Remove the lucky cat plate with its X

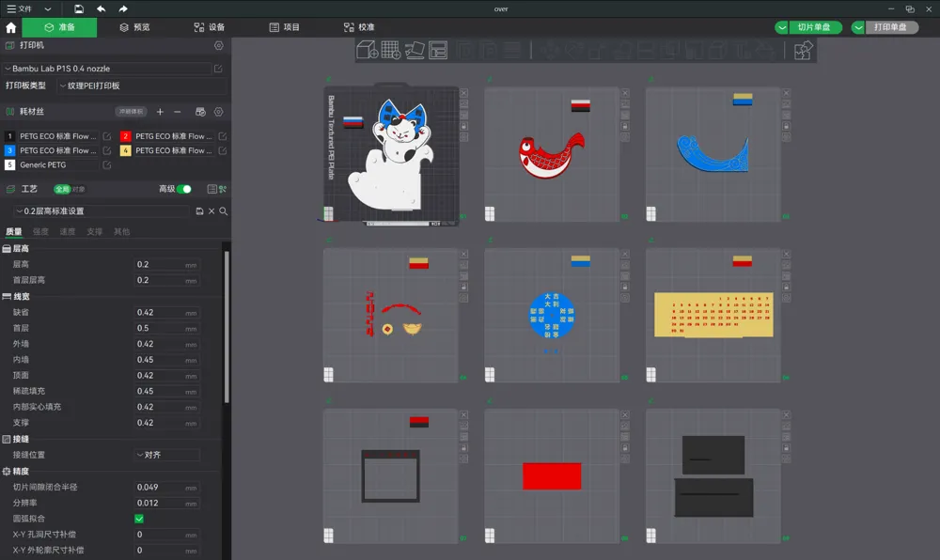click(464, 93)
